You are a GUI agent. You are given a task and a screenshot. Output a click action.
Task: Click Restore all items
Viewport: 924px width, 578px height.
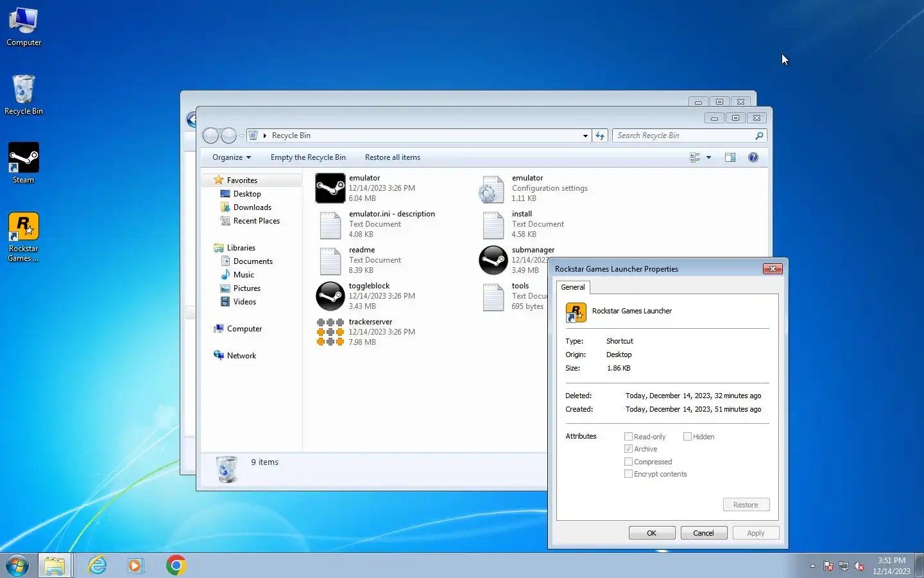(x=393, y=157)
